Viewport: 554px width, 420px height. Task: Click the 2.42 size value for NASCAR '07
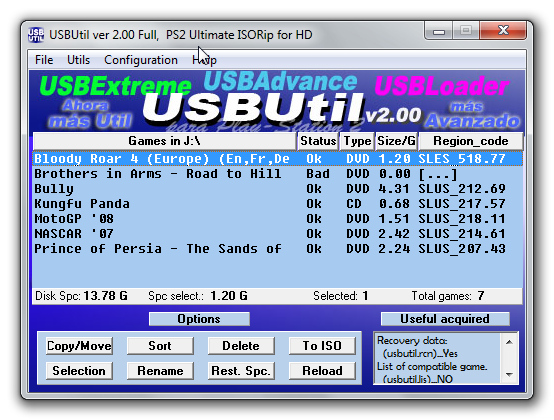pos(394,234)
